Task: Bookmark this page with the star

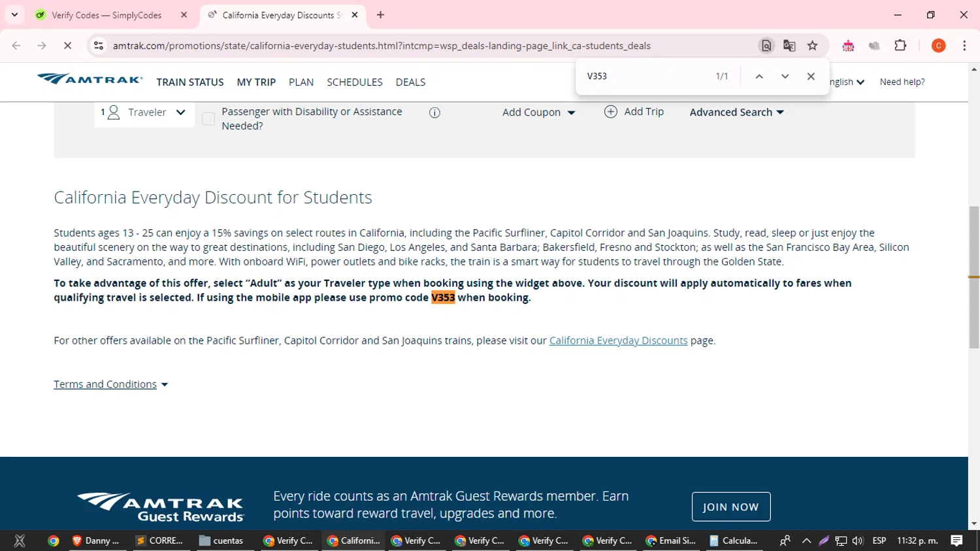Action: click(x=813, y=46)
